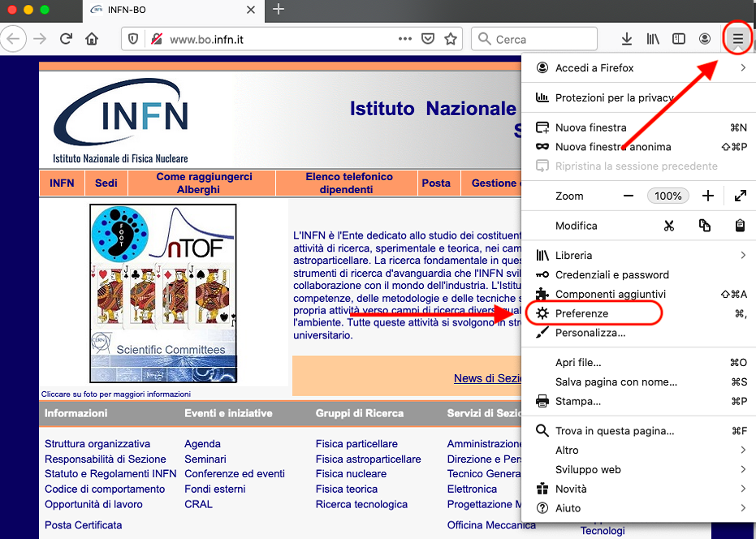This screenshot has width=756, height=539.
Task: Select Nuova finestra anonima
Action: coord(612,147)
